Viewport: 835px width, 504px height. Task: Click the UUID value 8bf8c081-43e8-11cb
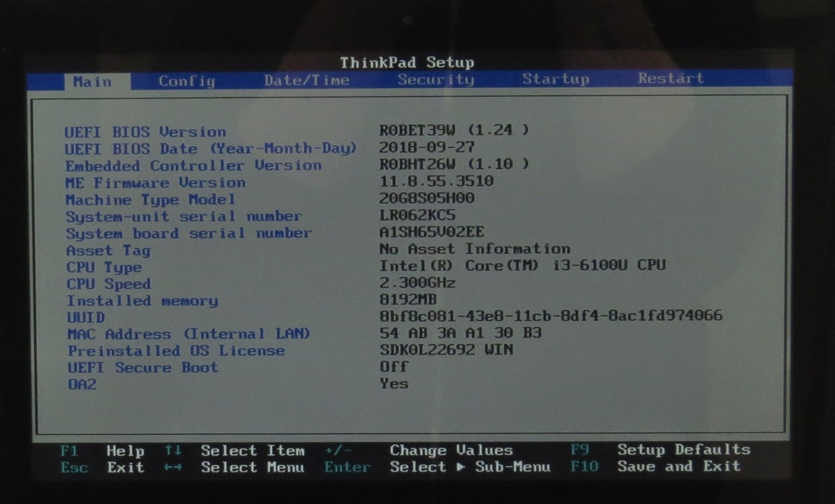551,316
